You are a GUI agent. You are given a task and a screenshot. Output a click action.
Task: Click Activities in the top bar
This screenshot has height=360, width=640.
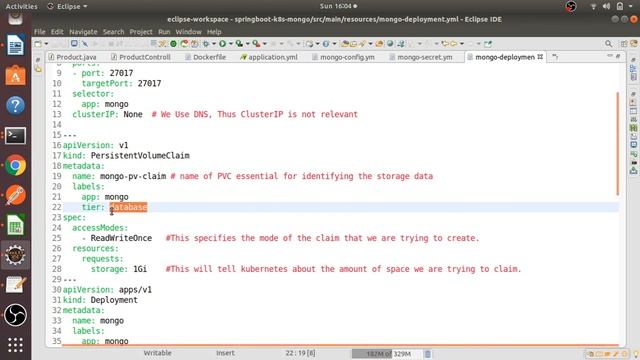[21, 6]
